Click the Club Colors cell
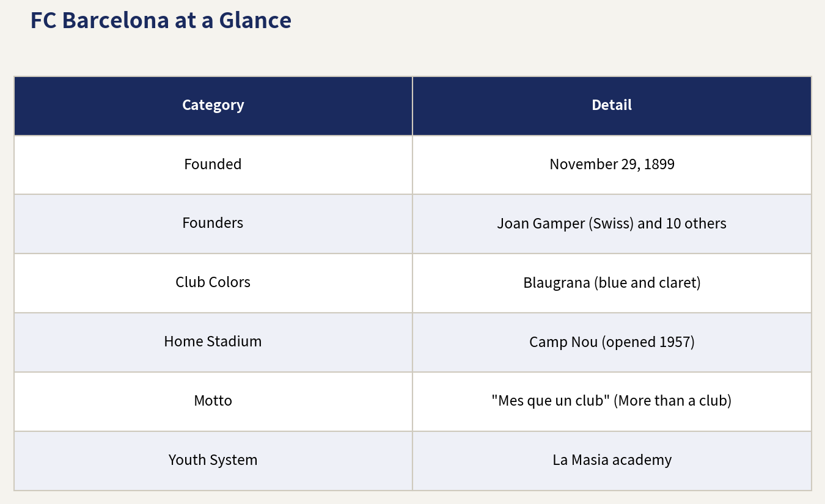This screenshot has height=504, width=825. 213,283
